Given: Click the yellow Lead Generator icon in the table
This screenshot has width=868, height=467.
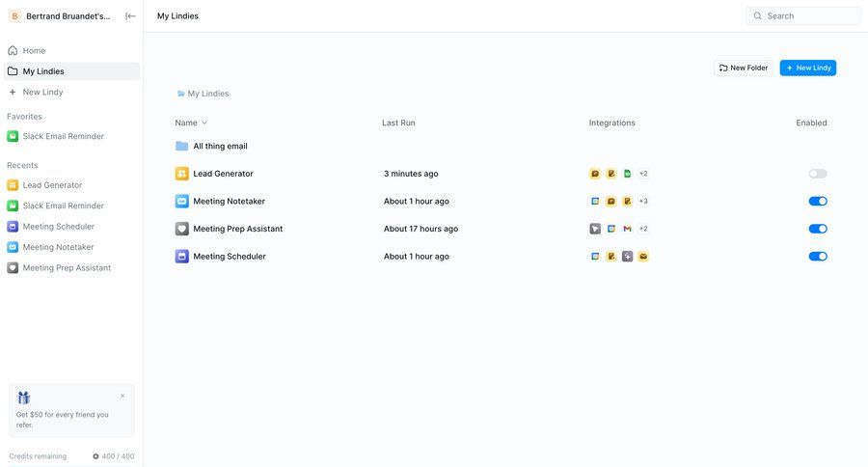Looking at the screenshot, I should pos(181,174).
